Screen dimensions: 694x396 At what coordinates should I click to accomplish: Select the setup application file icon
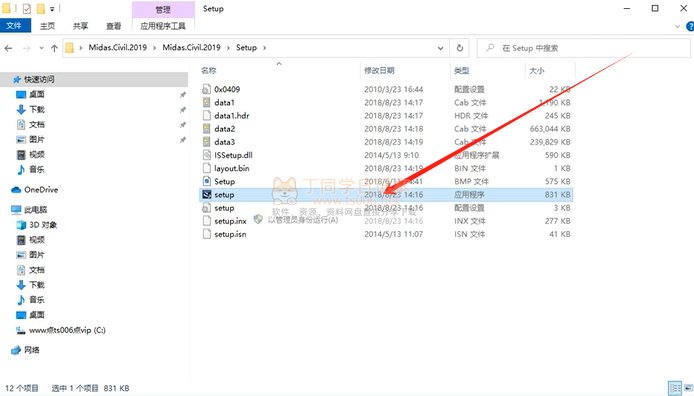[206, 195]
